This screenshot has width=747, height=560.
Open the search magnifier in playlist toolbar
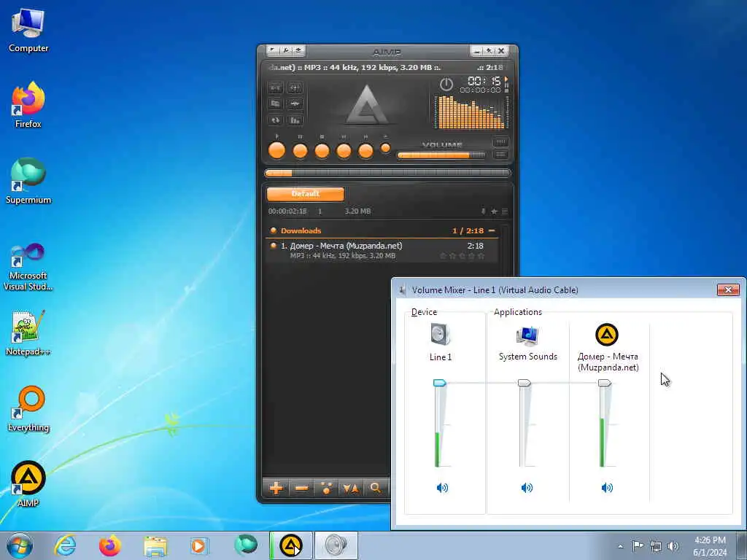(x=376, y=488)
